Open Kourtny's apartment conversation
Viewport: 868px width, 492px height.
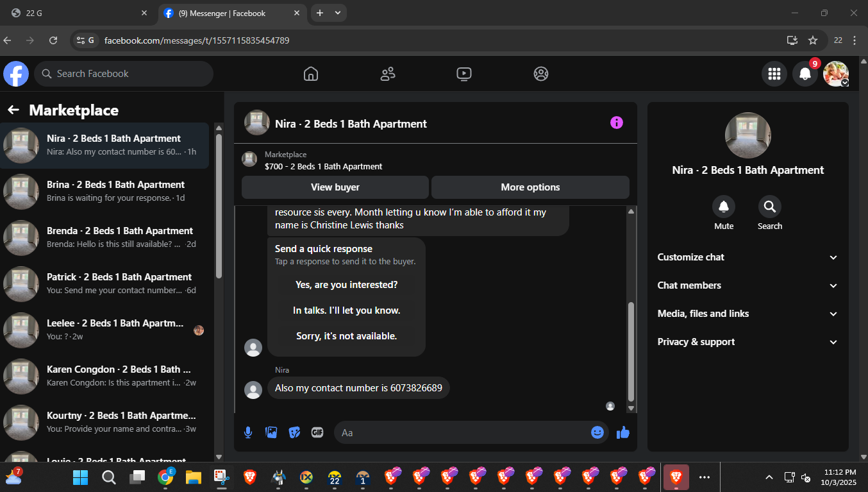click(105, 423)
